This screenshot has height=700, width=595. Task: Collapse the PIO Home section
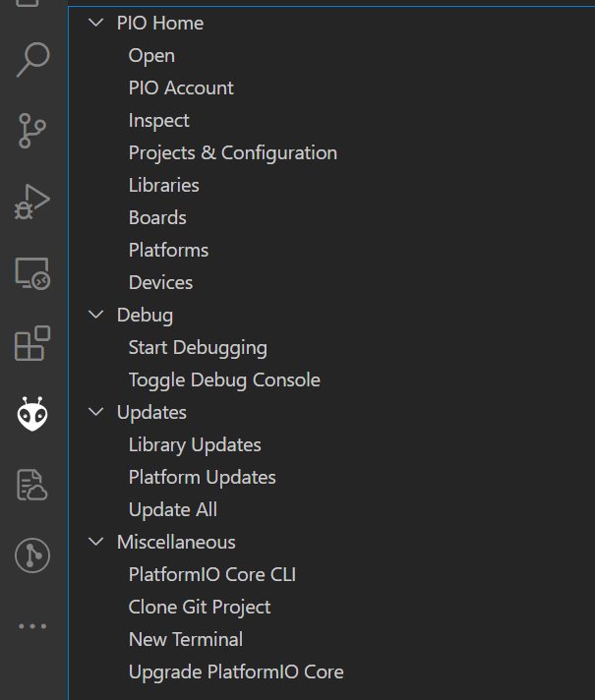point(96,23)
